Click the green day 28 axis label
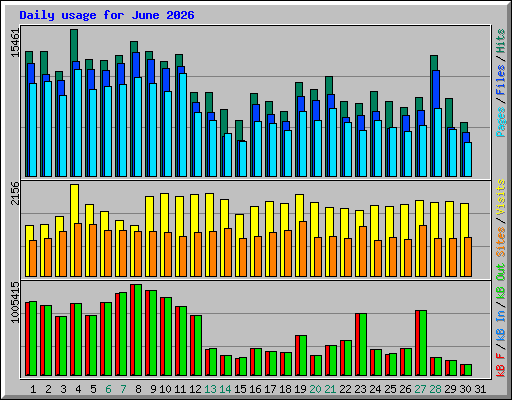The width and height of the screenshot is (512, 400). coord(435,389)
